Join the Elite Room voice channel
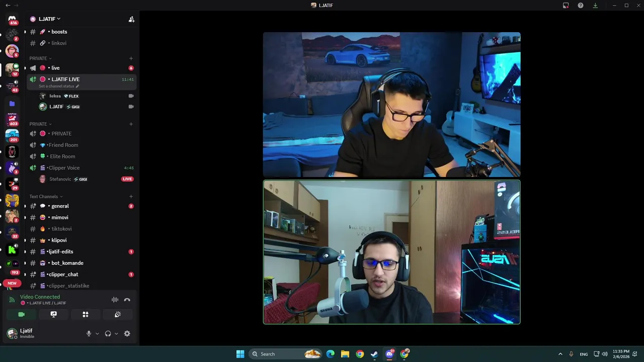The image size is (644, 362). 81,156
